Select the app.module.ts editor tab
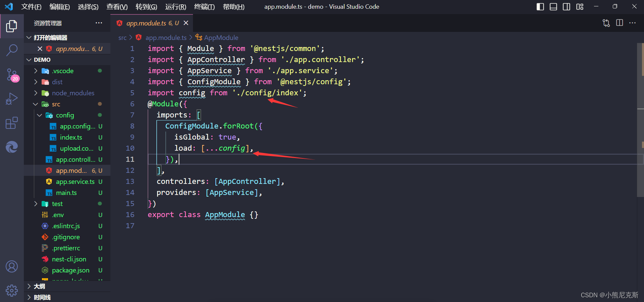The image size is (644, 302). (152, 23)
